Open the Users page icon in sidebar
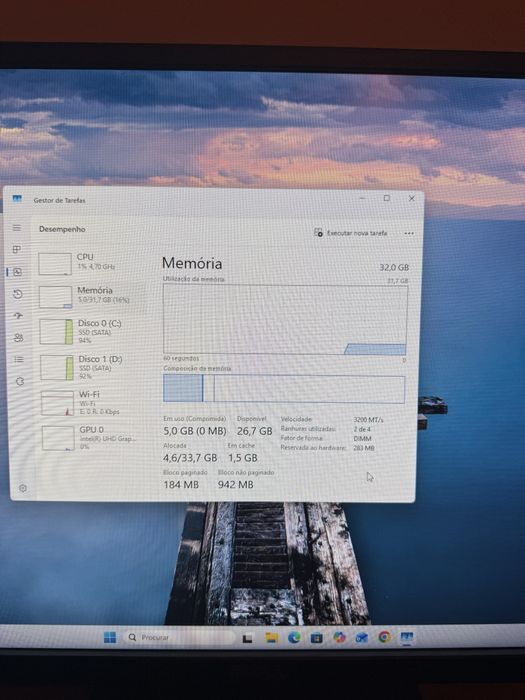The height and width of the screenshot is (700, 525). pos(19,338)
